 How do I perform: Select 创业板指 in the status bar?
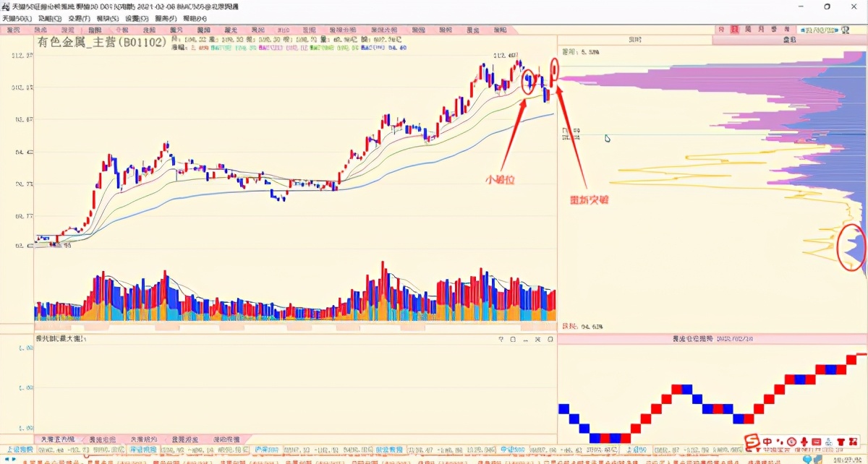coord(389,450)
